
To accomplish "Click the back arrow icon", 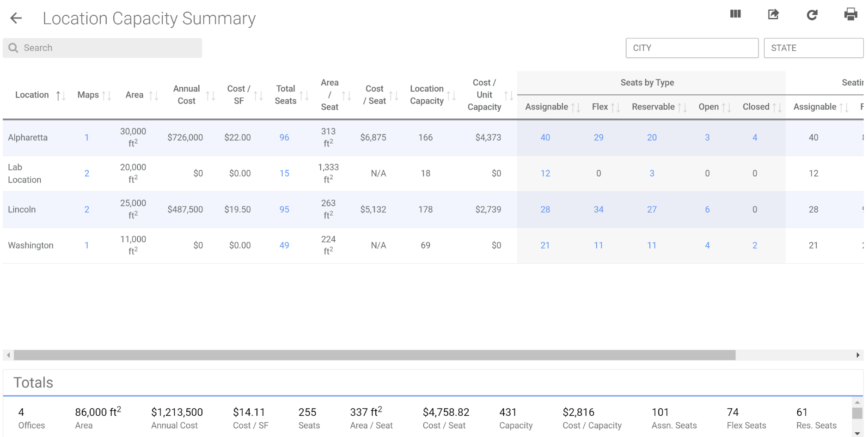I will [x=16, y=18].
